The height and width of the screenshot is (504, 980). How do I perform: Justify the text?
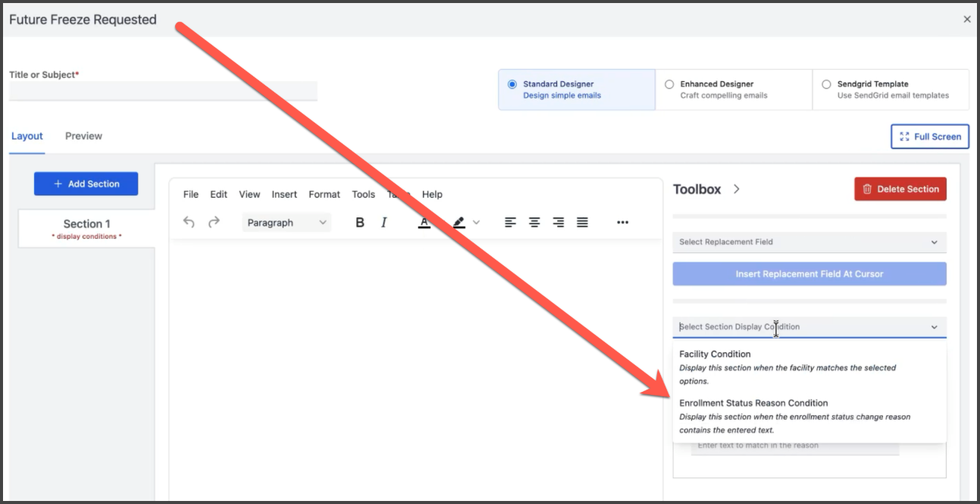(x=582, y=222)
